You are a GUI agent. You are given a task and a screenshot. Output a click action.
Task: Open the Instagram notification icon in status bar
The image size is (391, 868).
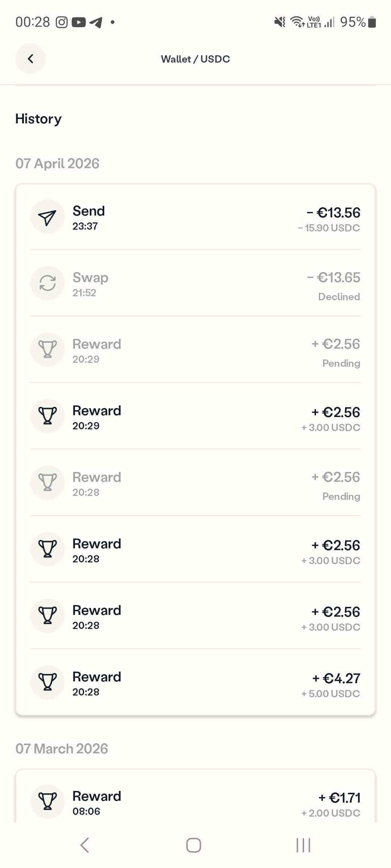pos(62,22)
